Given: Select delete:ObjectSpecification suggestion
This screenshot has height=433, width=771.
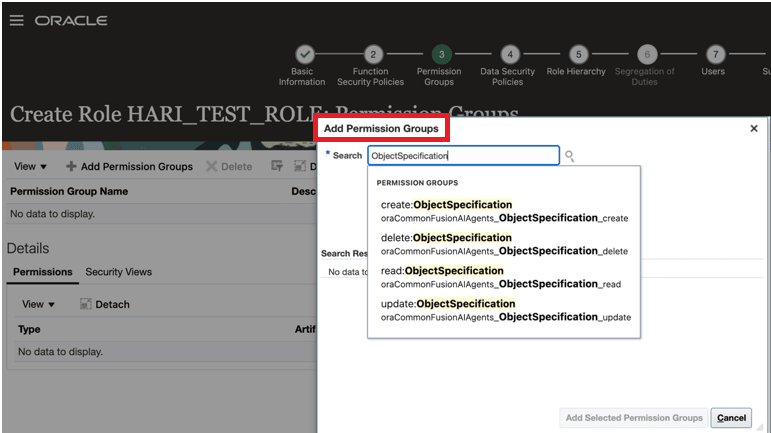Looking at the screenshot, I should tap(504, 244).
